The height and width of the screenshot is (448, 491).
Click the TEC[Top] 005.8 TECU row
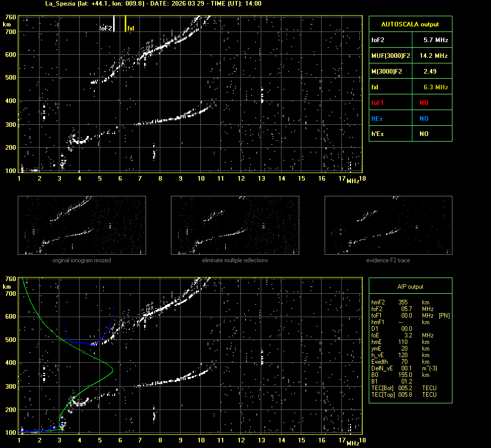click(x=403, y=395)
